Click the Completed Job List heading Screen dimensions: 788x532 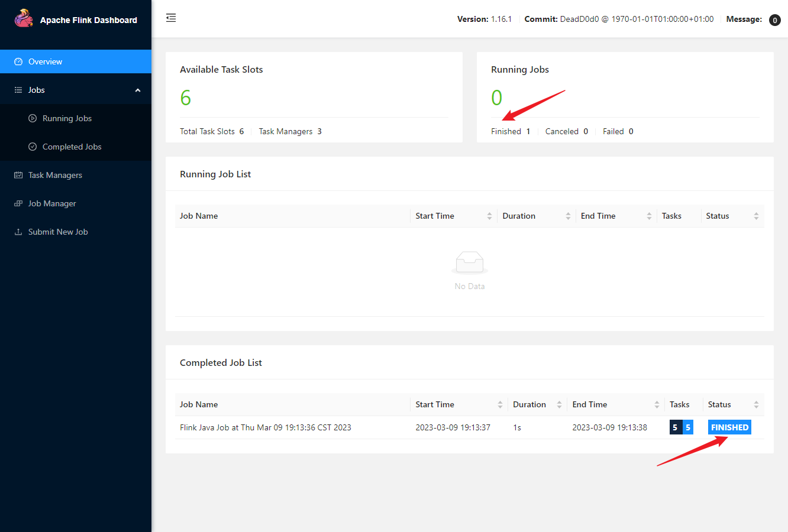point(221,362)
